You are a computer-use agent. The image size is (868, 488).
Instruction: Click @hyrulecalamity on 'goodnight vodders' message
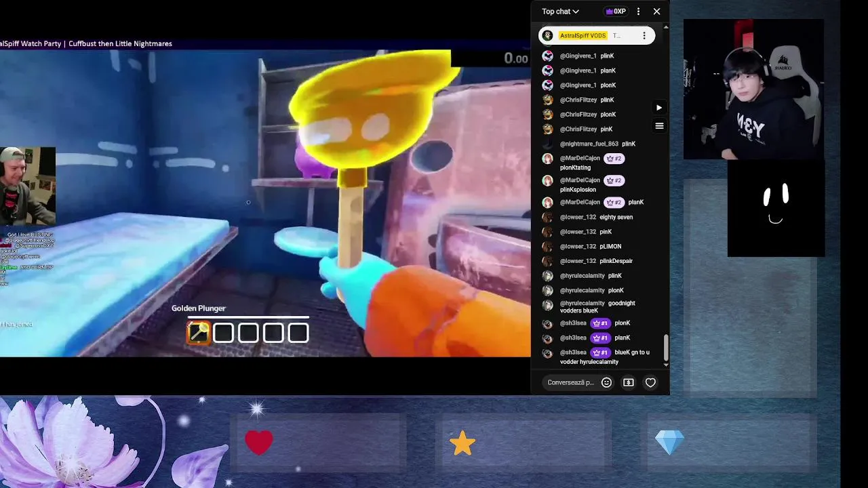point(582,304)
